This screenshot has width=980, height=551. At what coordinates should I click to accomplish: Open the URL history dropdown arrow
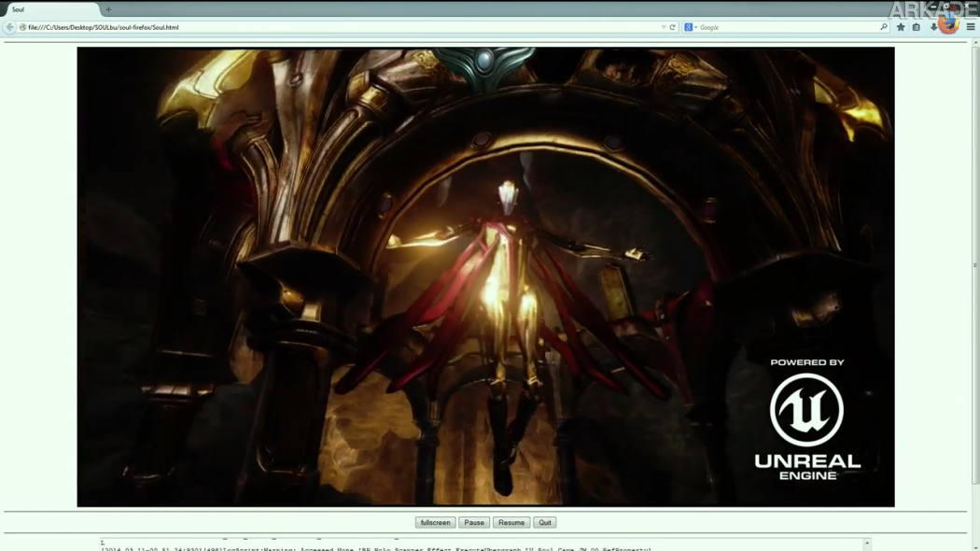(664, 27)
